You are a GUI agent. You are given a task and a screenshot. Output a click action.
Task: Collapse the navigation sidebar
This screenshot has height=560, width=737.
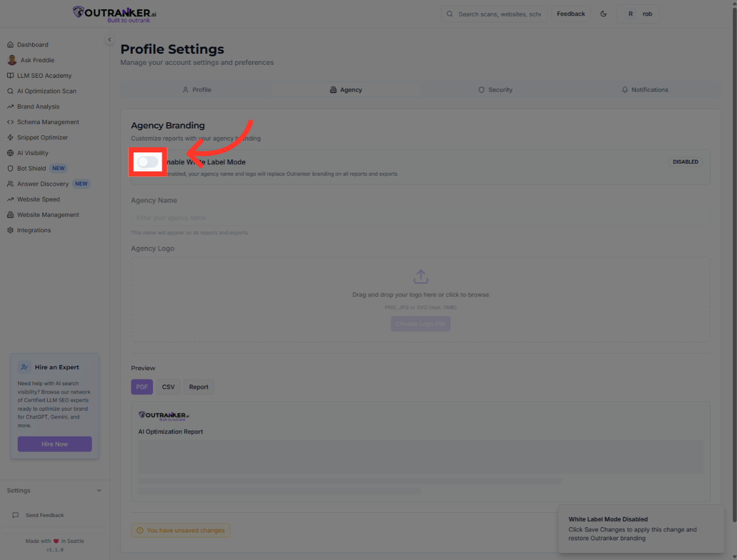click(109, 39)
